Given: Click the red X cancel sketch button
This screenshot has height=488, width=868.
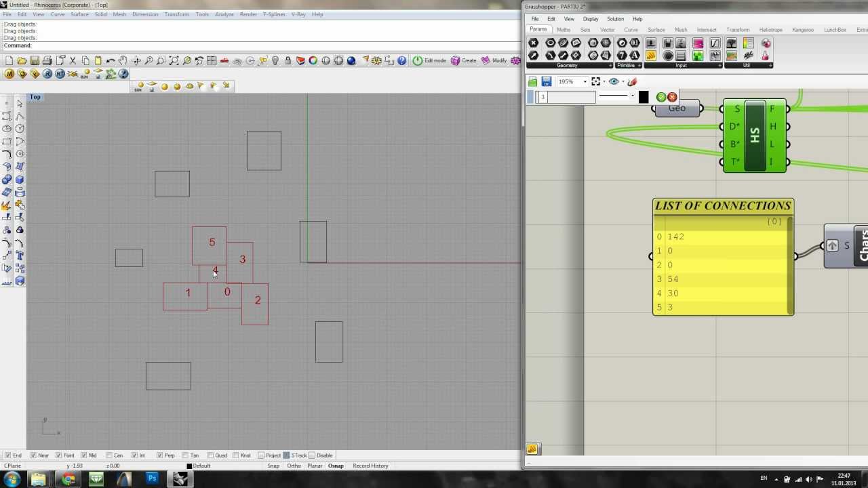Looking at the screenshot, I should pos(672,97).
